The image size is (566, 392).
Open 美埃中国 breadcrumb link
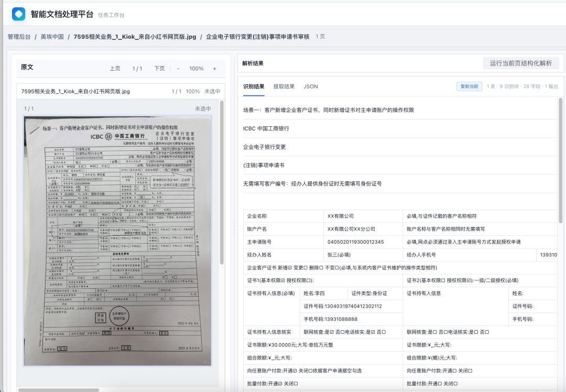click(52, 37)
